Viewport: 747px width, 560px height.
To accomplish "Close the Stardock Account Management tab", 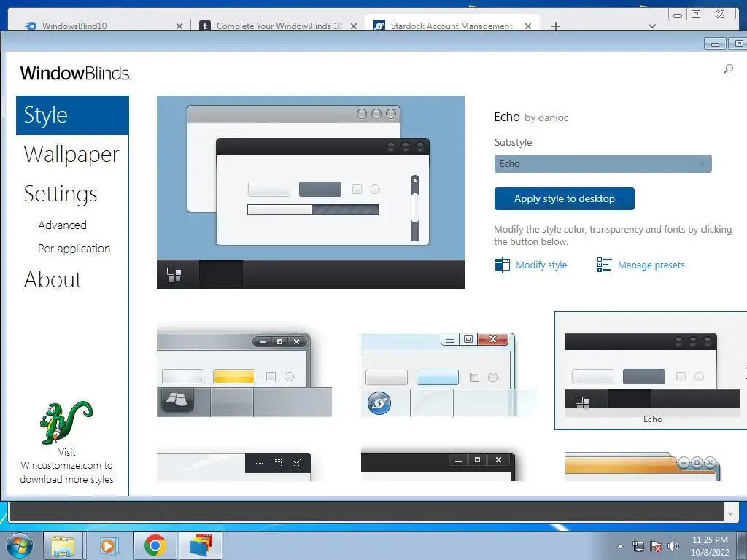I will (528, 26).
